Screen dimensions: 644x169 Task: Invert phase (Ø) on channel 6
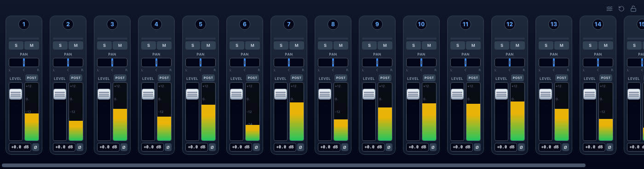click(256, 147)
